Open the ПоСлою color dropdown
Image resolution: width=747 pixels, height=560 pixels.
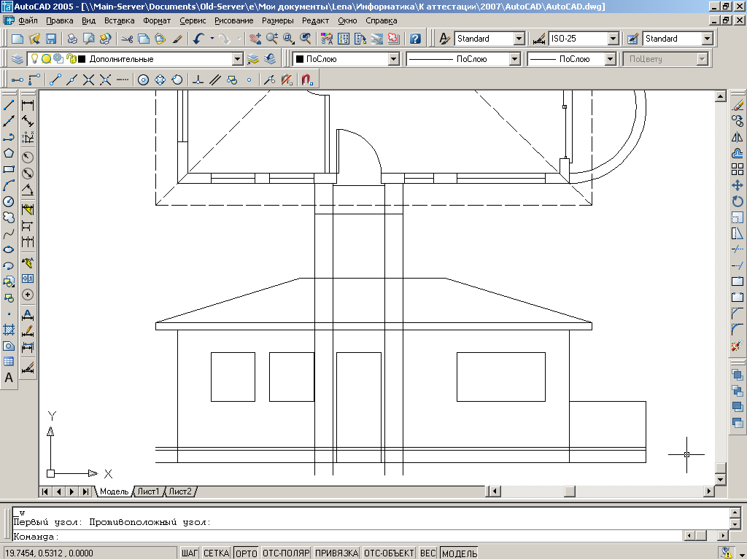(393, 59)
